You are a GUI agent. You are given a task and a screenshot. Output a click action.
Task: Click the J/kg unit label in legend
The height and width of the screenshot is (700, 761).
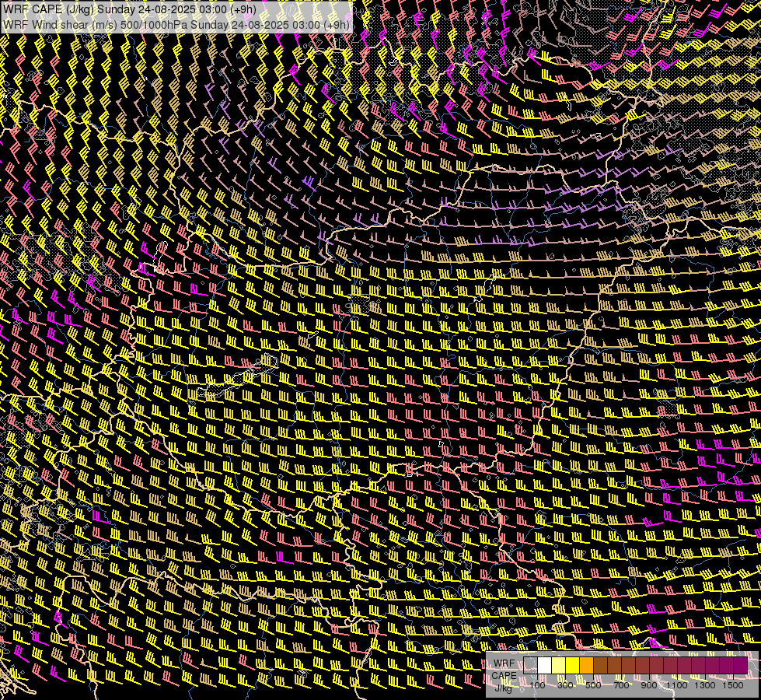[x=504, y=688]
